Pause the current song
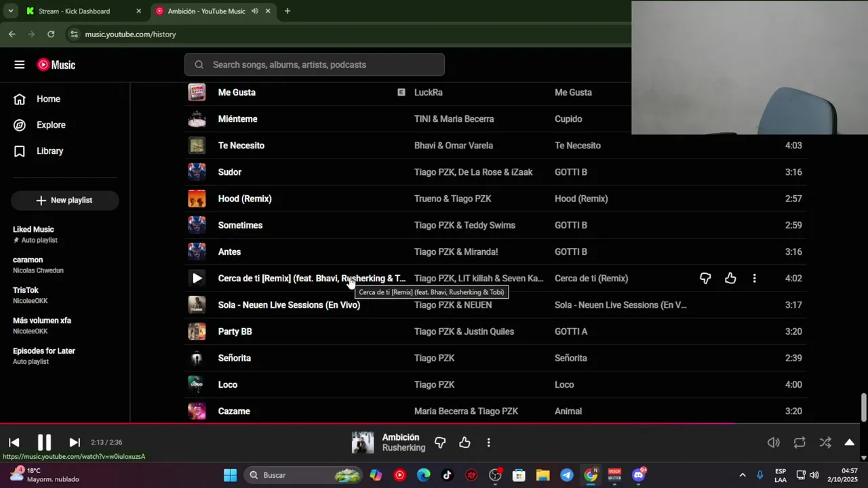 (44, 443)
